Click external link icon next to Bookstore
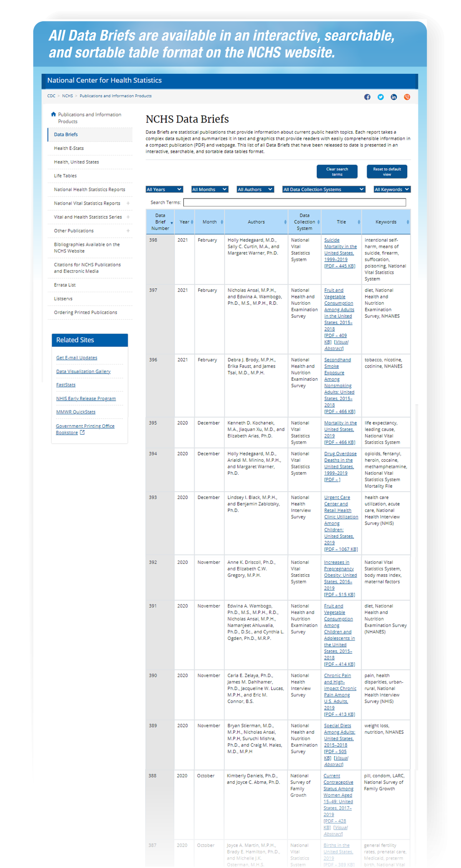Screen dimensions: 461x868 pyautogui.click(x=82, y=432)
